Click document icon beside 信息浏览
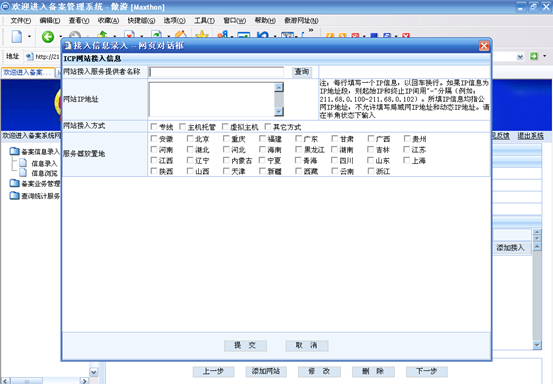This screenshot has height=384, width=553. click(23, 172)
